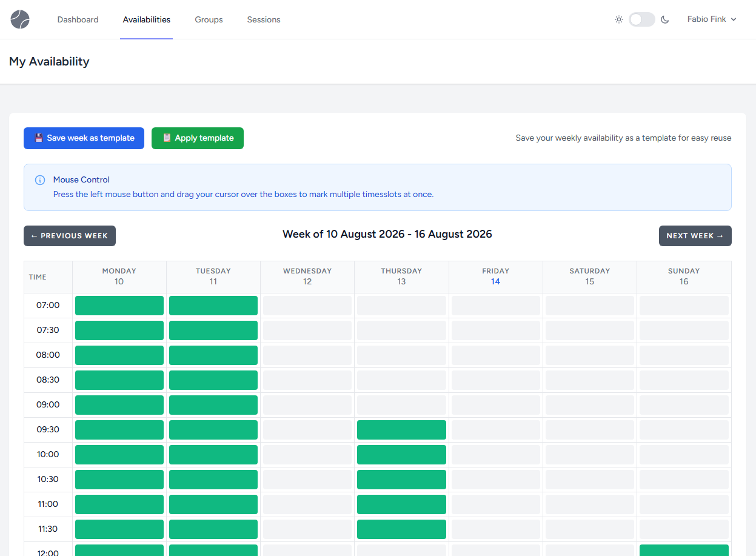Mark Thursday 07:00 slot as available
Screen dimensions: 756x556
tap(401, 306)
